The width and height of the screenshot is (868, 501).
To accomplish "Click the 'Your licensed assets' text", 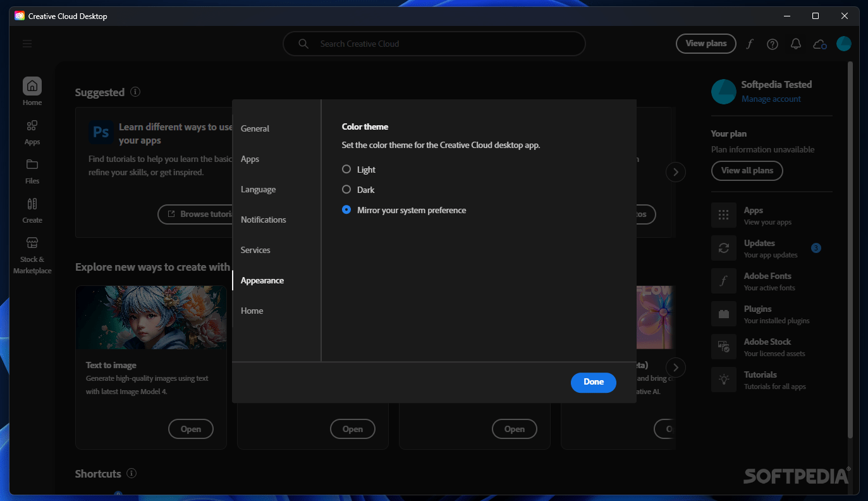I will [x=774, y=354].
